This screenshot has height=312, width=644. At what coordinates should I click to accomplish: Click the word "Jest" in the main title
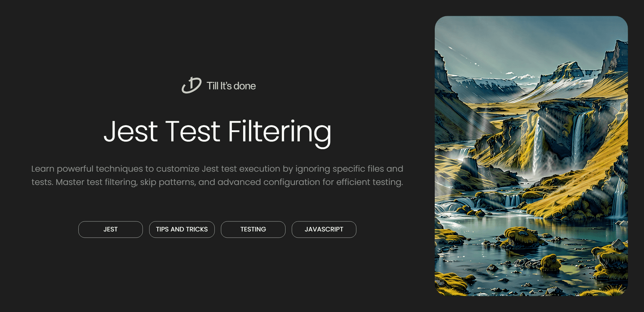point(131,132)
